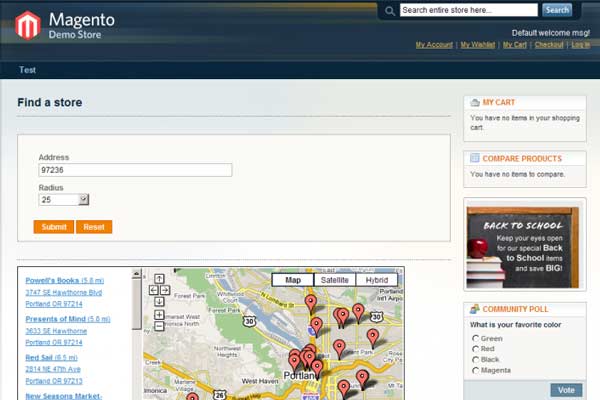600x400 pixels.
Task: Click the Reset button
Action: coord(94,227)
